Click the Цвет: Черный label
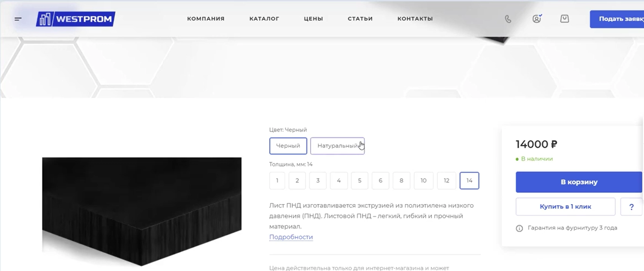The height and width of the screenshot is (271, 644). pos(288,130)
